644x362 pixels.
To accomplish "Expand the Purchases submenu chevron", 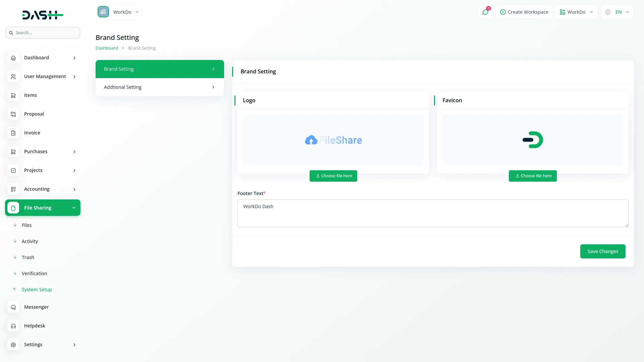I will click(x=74, y=152).
